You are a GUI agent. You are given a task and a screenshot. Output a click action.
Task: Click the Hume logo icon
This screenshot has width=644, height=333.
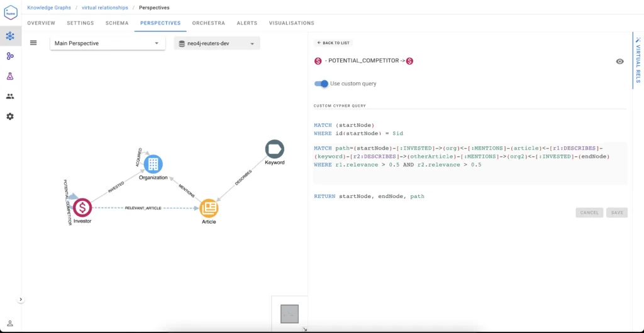[11, 13]
